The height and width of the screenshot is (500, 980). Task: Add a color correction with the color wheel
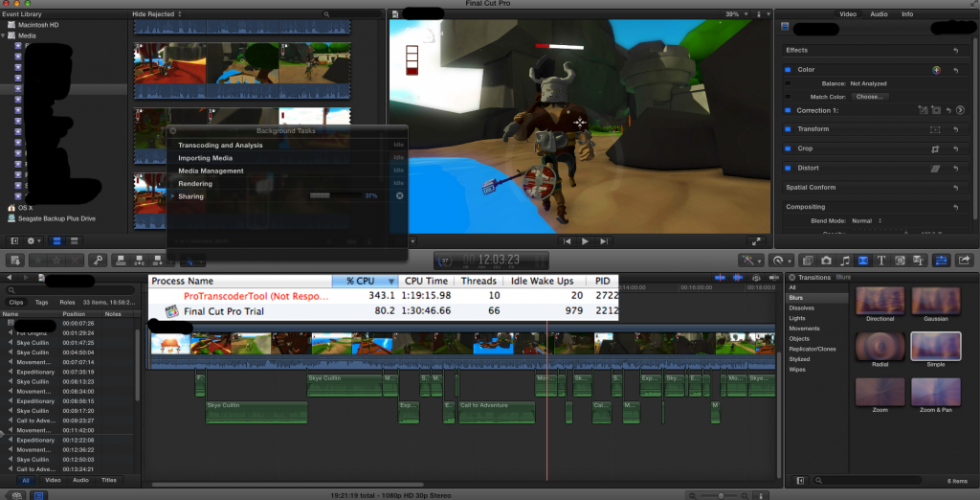click(936, 70)
